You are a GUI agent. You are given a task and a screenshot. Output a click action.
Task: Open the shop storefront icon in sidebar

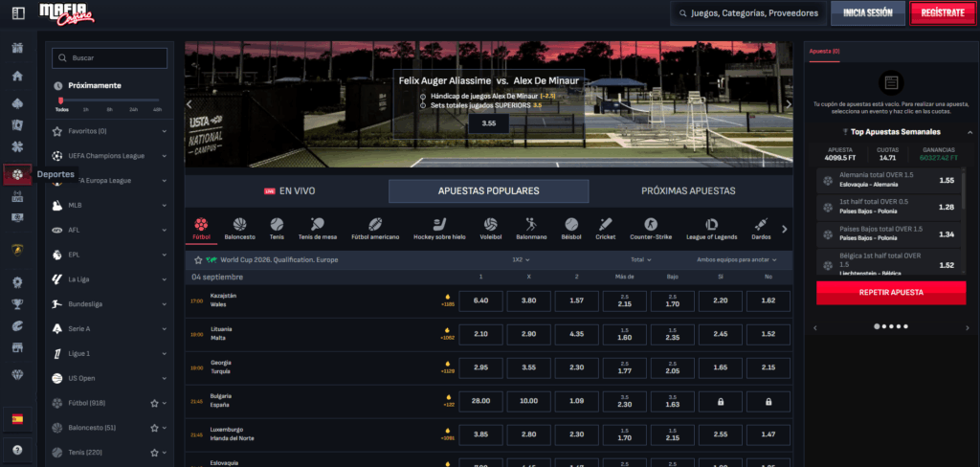(17, 347)
